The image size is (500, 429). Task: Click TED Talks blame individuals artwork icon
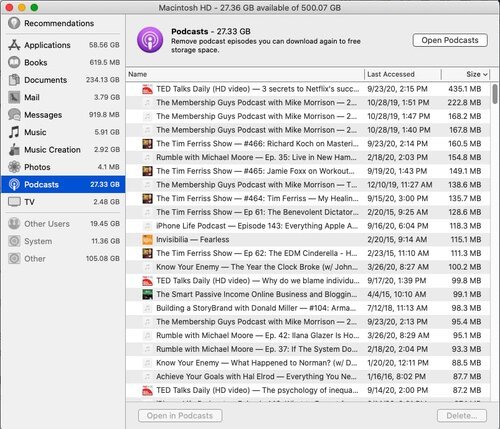(147, 281)
